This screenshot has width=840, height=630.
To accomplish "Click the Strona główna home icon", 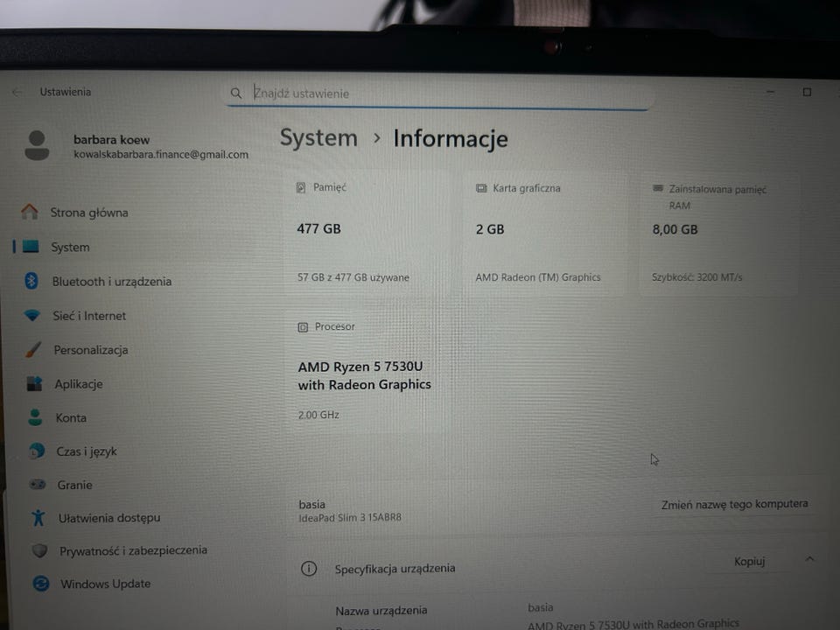I will click(30, 212).
